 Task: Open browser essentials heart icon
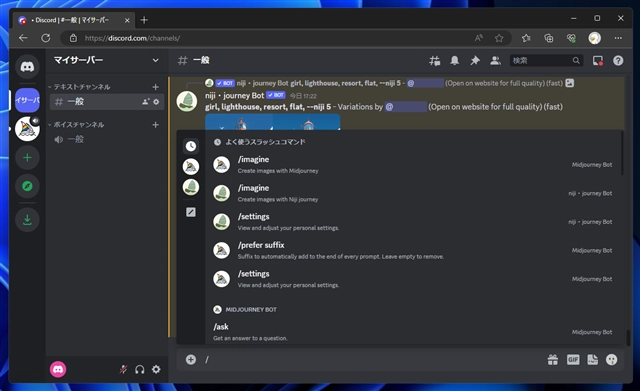point(571,38)
